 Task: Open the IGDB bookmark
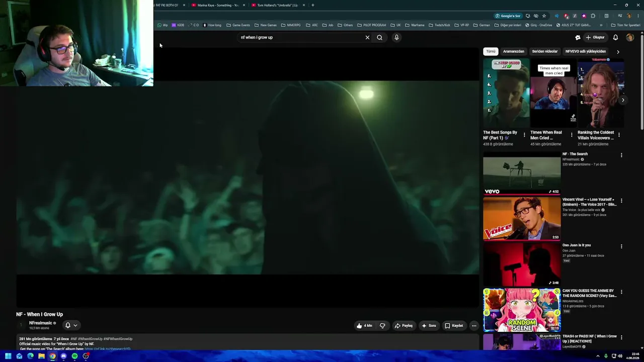click(x=178, y=25)
